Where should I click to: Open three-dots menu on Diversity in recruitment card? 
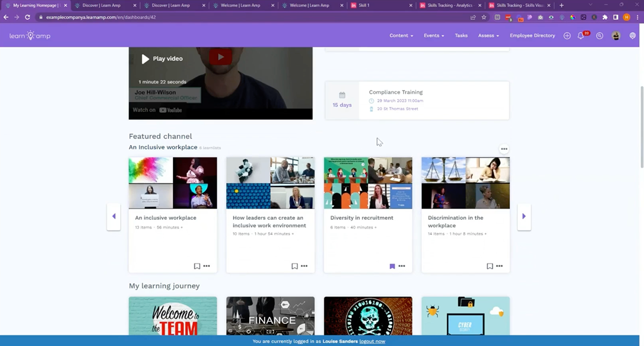point(402,266)
